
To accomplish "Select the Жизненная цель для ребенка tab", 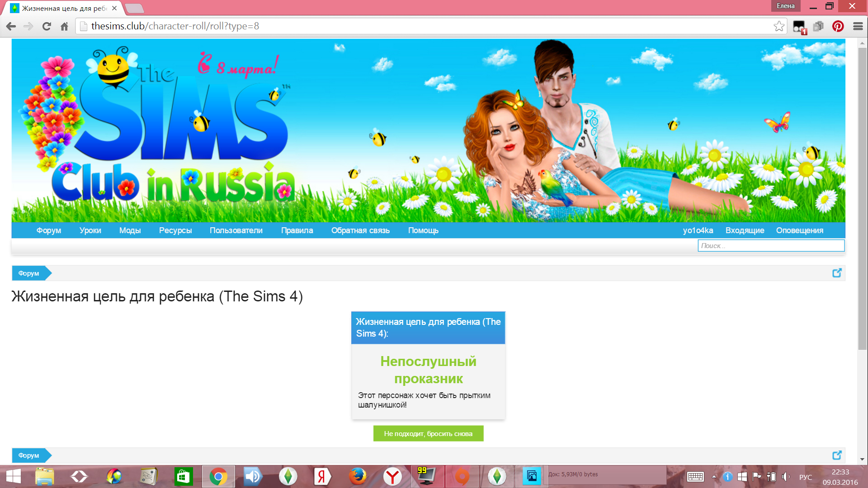I will 63,8.
